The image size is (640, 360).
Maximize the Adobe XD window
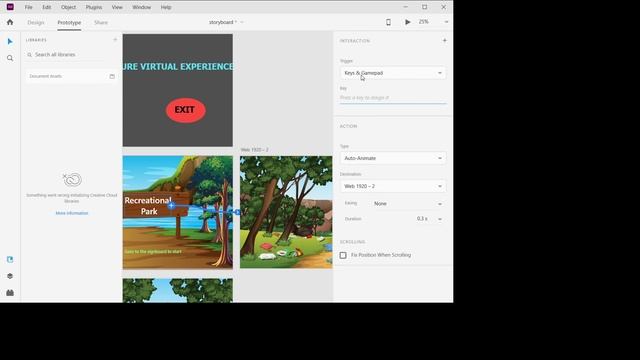click(x=424, y=7)
